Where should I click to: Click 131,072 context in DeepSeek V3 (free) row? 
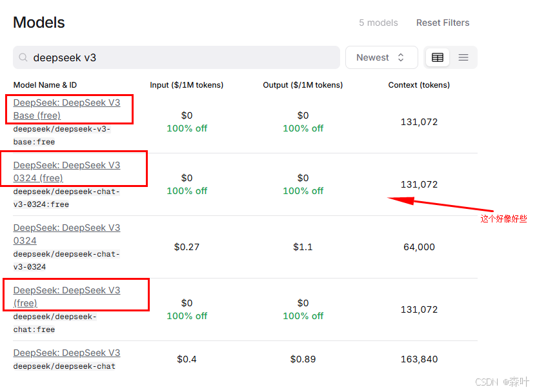pos(419,309)
